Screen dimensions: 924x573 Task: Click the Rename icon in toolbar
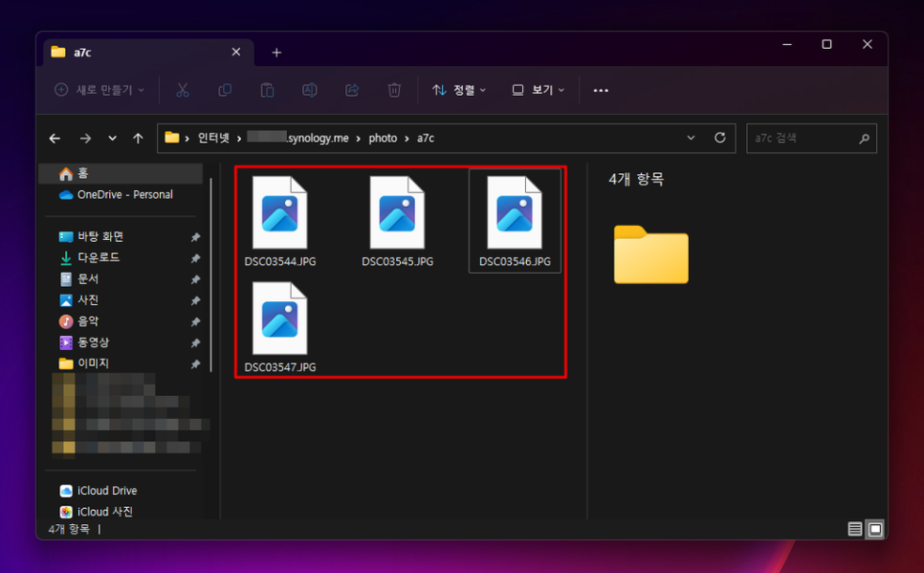309,90
